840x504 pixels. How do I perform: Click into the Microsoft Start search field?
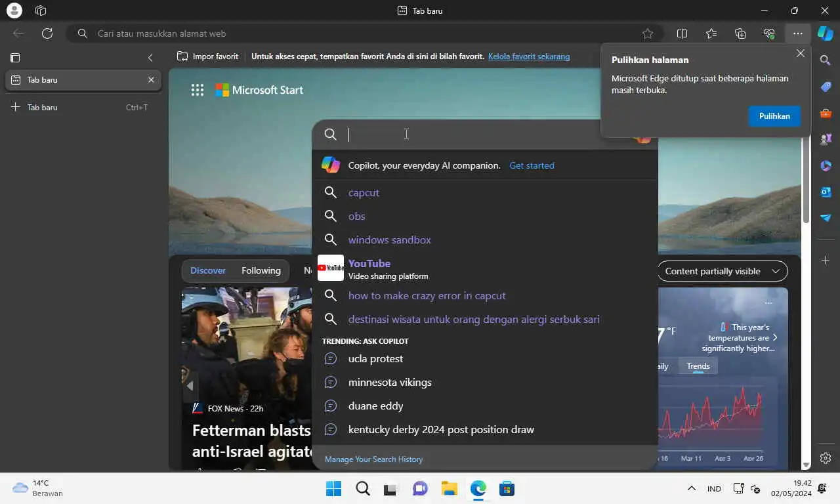tap(484, 134)
